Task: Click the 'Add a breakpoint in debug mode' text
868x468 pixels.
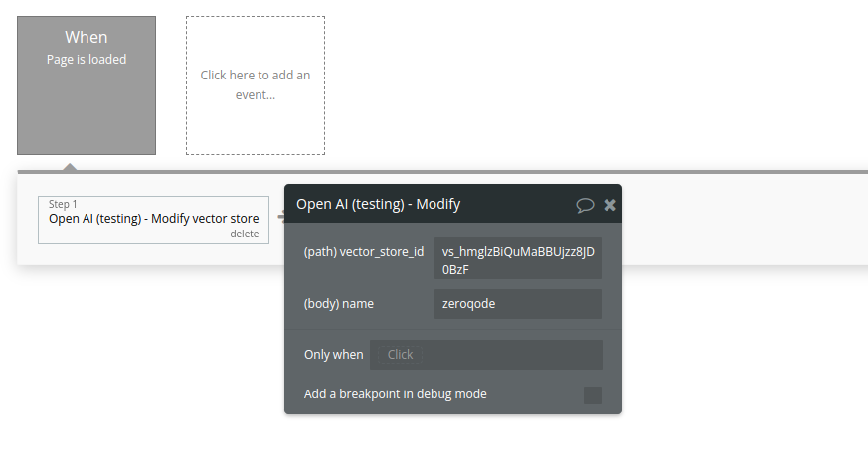Action: point(396,394)
